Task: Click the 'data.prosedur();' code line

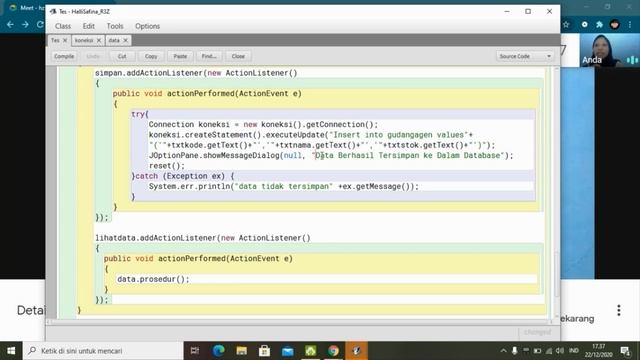Action: tap(153, 279)
